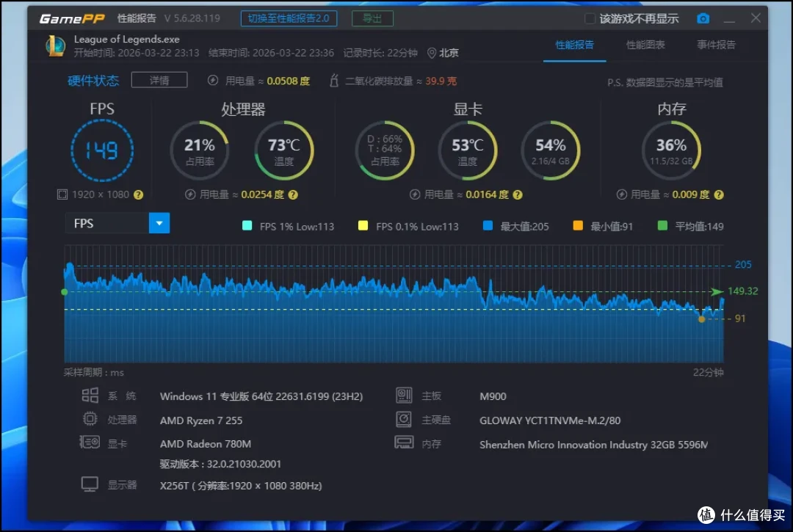This screenshot has height=532, width=793.
Task: Click the League of Legends game icon
Action: tap(55, 46)
